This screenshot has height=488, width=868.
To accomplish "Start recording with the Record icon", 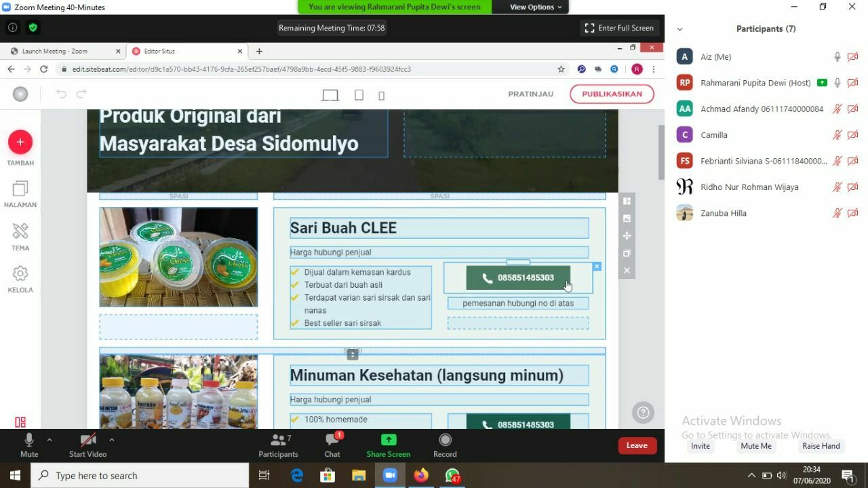I will [445, 440].
